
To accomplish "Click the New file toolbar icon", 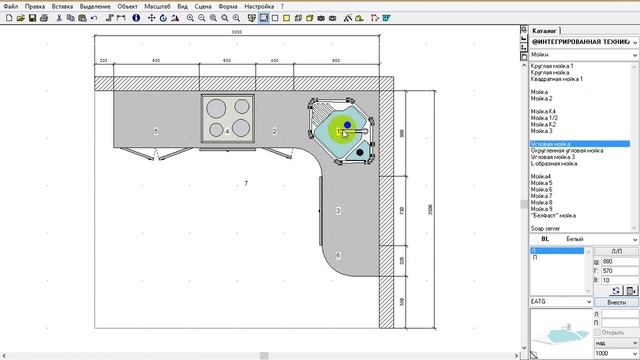I will 9,18.
